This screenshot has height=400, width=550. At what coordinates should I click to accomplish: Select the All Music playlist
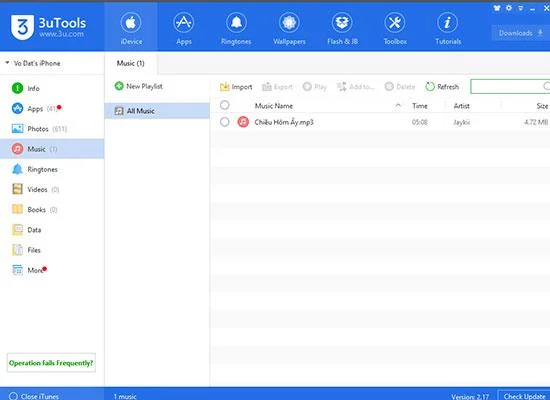pos(157,111)
